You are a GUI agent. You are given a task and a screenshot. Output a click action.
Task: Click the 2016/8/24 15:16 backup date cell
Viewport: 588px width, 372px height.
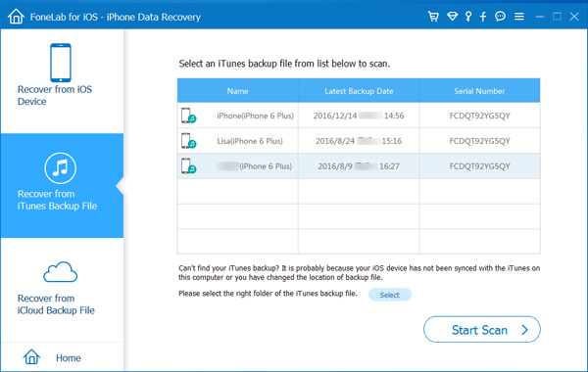359,141
